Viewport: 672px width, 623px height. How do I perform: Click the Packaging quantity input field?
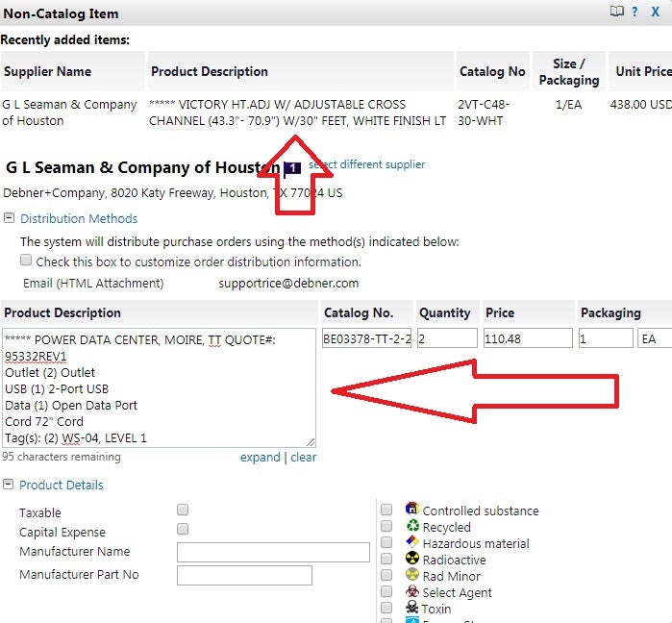coord(606,338)
